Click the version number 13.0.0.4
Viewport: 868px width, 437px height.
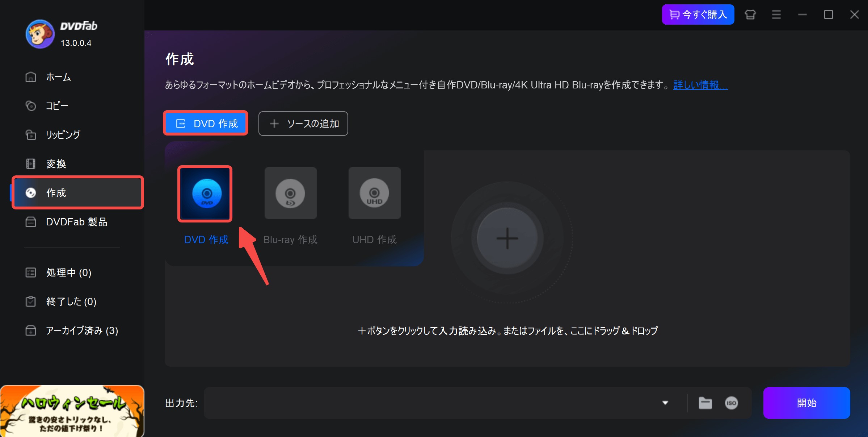(76, 43)
